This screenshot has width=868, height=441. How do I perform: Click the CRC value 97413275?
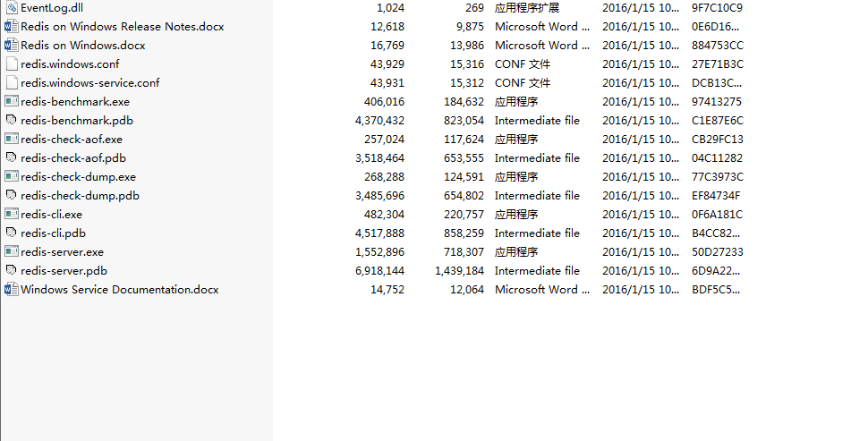click(717, 101)
